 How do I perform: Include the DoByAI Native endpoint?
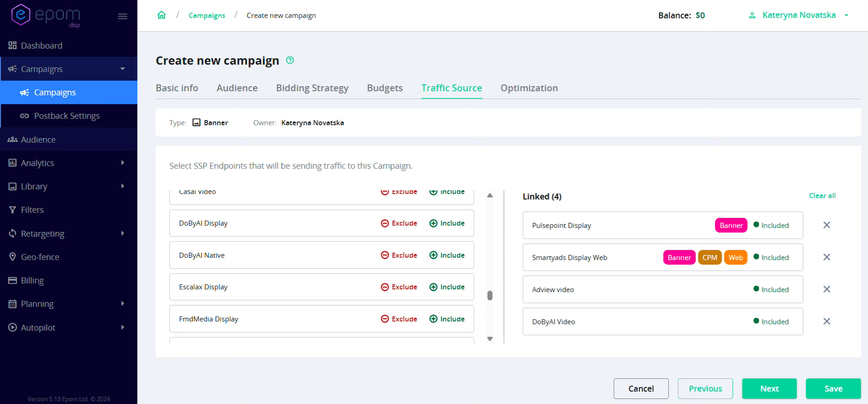click(447, 255)
